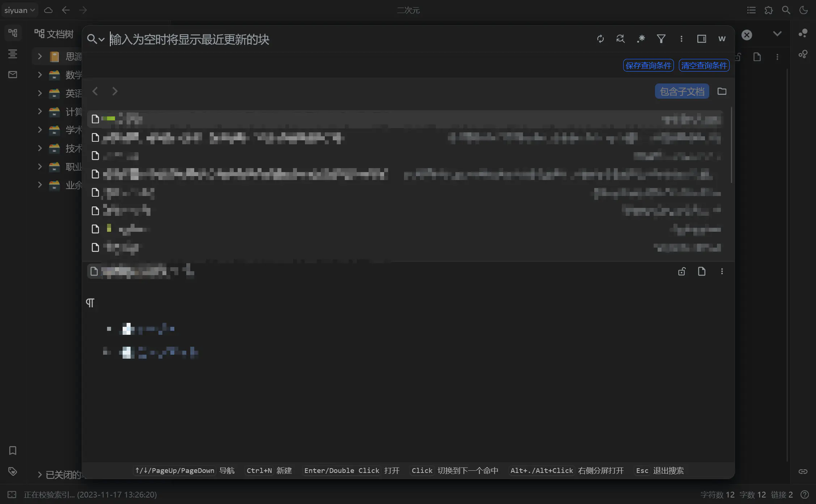Open the 文档树 document tree dock panel
This screenshot has height=504, width=816.
coord(13,33)
